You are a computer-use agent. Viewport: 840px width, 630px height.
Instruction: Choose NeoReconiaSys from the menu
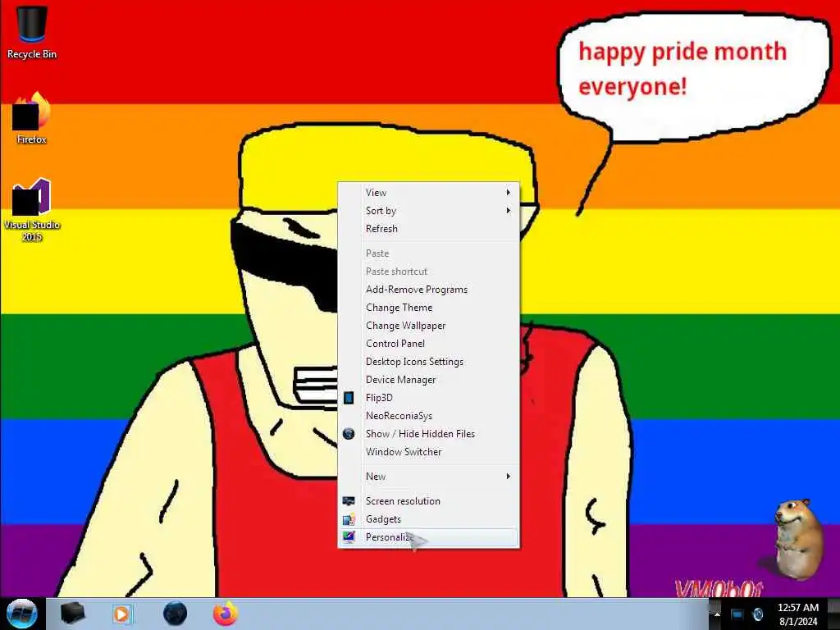428,416
